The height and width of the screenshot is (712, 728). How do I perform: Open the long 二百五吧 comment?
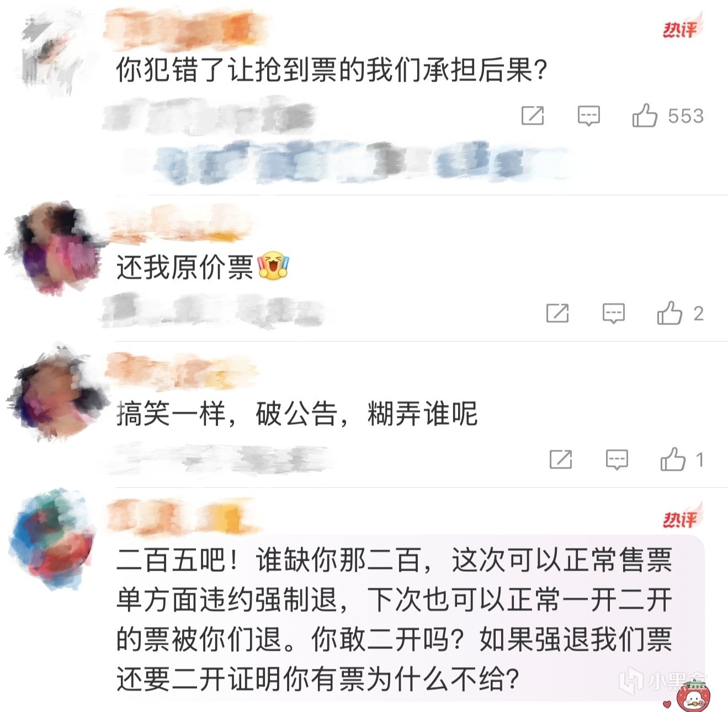(x=394, y=618)
